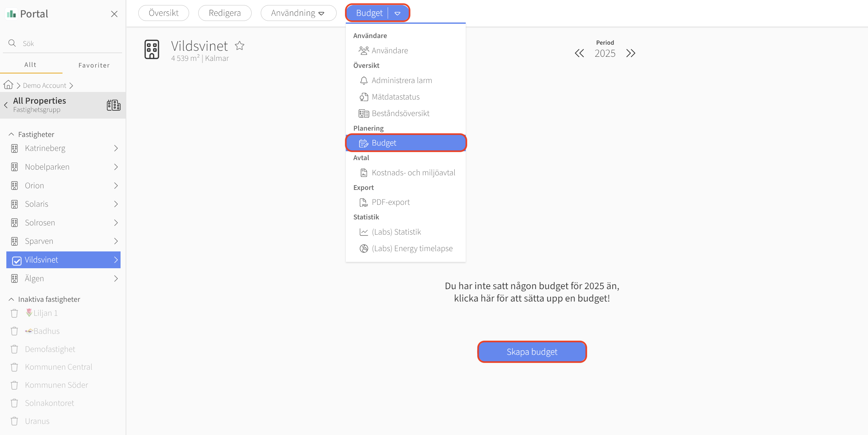Toggle the Budget dropdown arrow
The image size is (868, 435).
398,13
